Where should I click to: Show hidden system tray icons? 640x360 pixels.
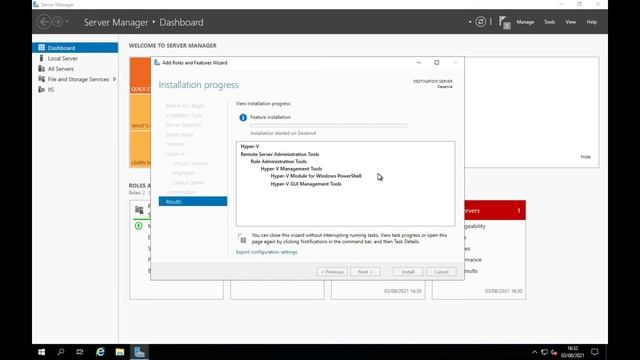[534, 352]
